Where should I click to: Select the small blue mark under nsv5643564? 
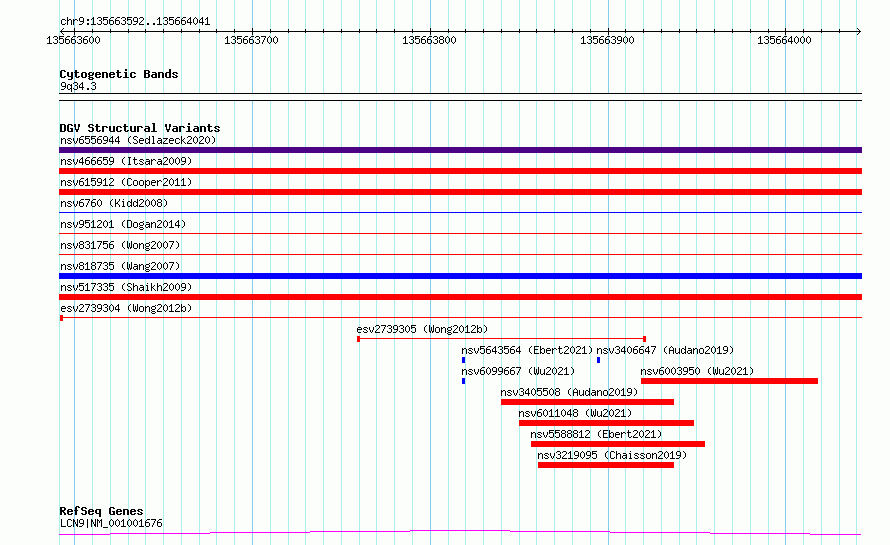(x=464, y=360)
